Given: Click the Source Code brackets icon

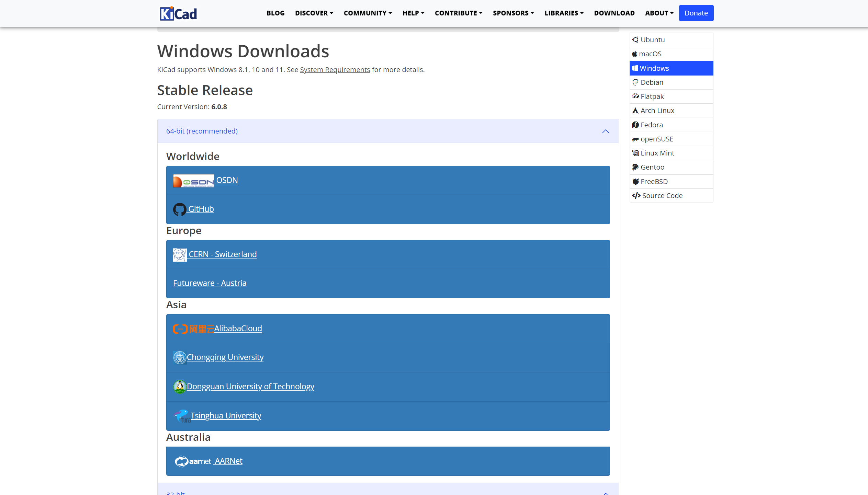Looking at the screenshot, I should click(636, 196).
